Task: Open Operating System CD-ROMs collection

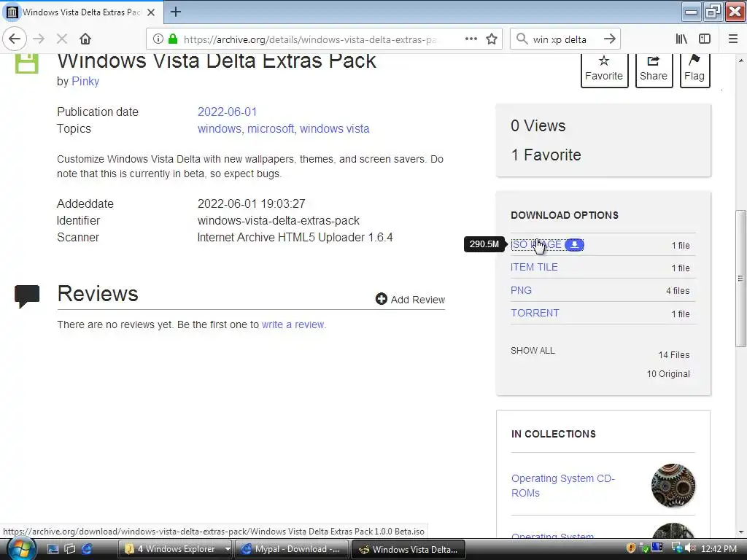Action: click(x=562, y=485)
